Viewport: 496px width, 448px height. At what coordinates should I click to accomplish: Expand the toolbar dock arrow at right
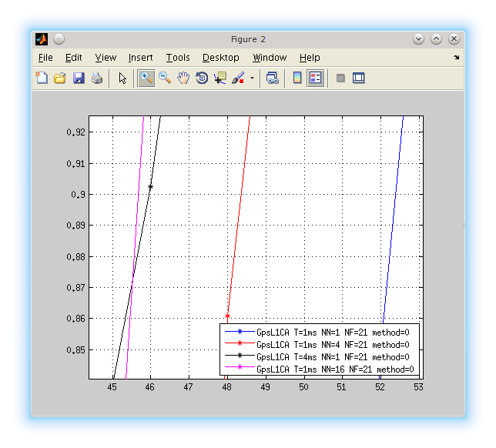tap(456, 58)
